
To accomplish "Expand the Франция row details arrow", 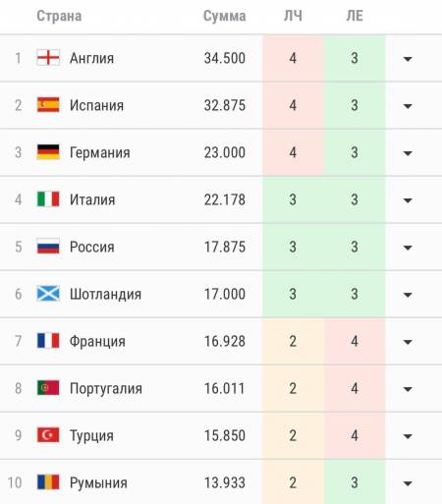I will pyautogui.click(x=408, y=342).
